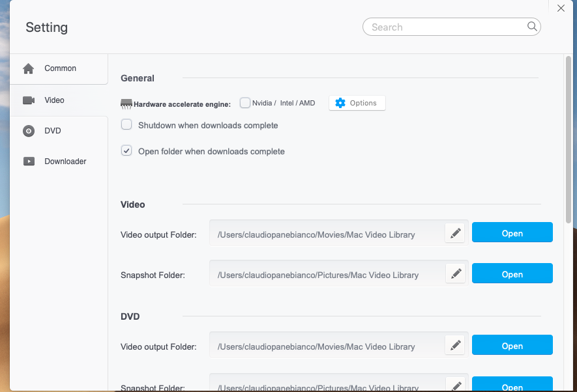Click the home icon beside Common
This screenshot has height=392, width=577.
pos(28,68)
